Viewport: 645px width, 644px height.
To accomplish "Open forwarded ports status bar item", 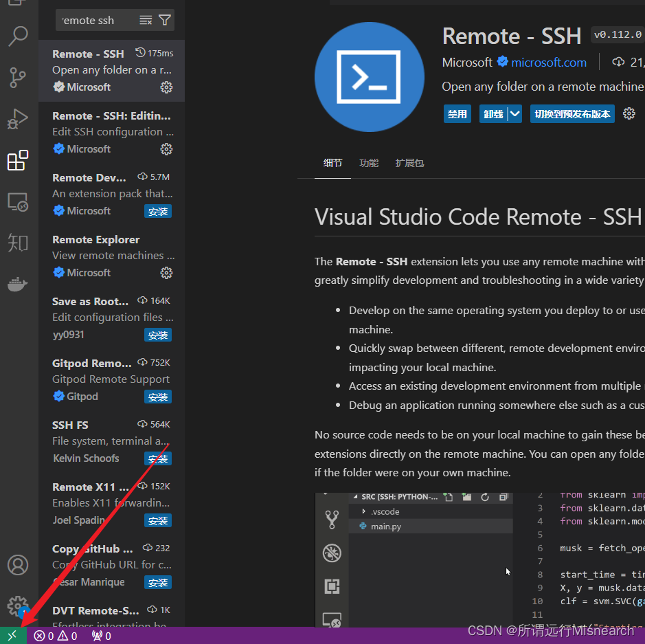I will click(101, 636).
